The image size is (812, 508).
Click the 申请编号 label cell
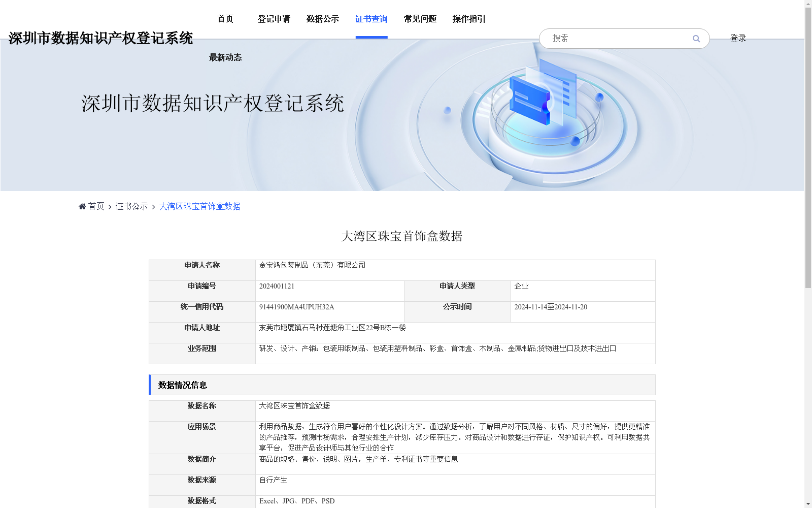[x=202, y=291]
